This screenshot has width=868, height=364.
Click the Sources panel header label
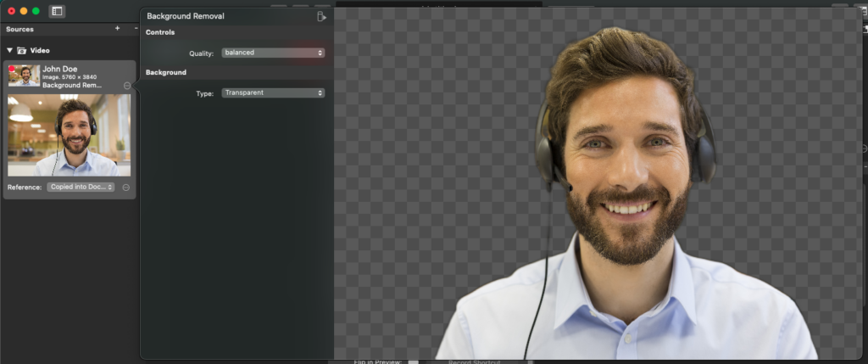20,30
